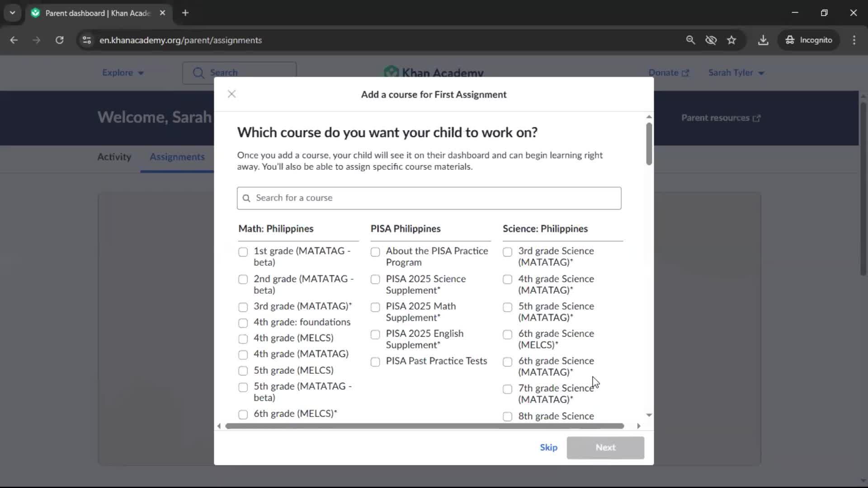Check 4th grade (MELCS)
This screenshot has width=868, height=488.
pyautogui.click(x=243, y=339)
